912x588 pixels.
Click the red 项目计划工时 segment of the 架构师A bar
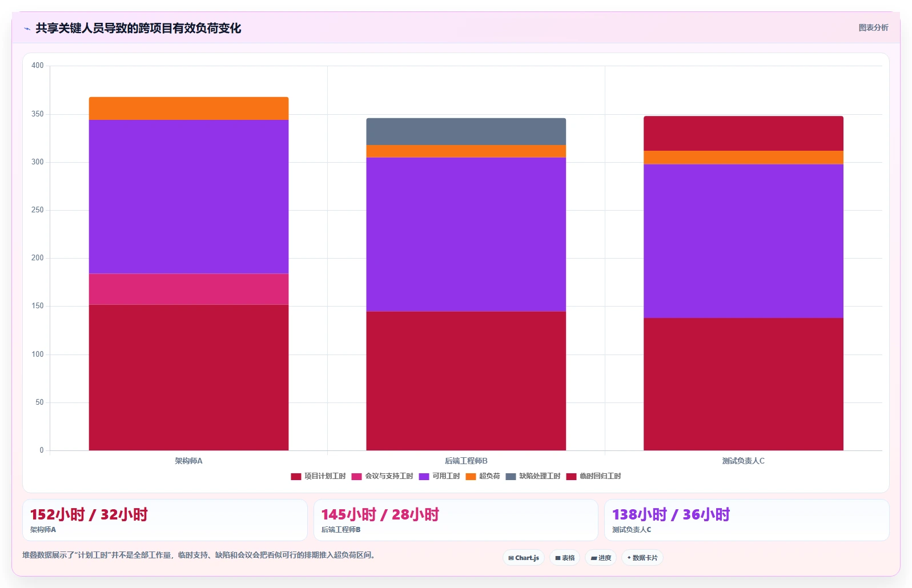point(188,377)
